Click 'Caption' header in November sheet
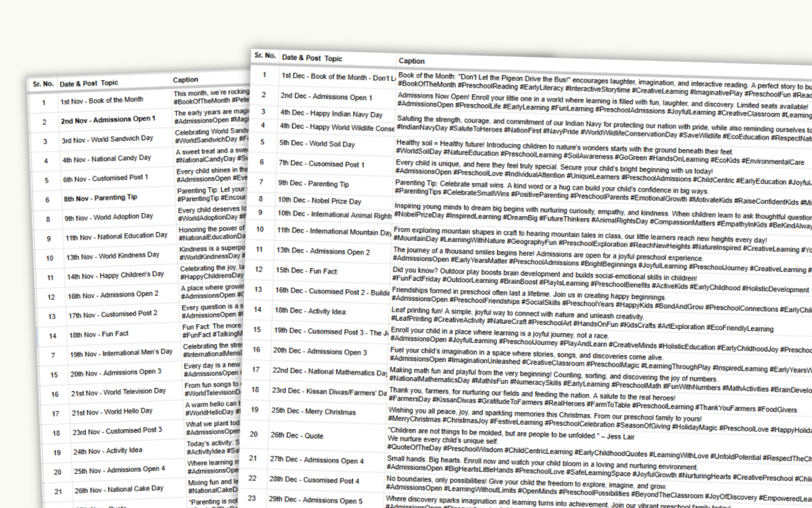 (x=185, y=80)
